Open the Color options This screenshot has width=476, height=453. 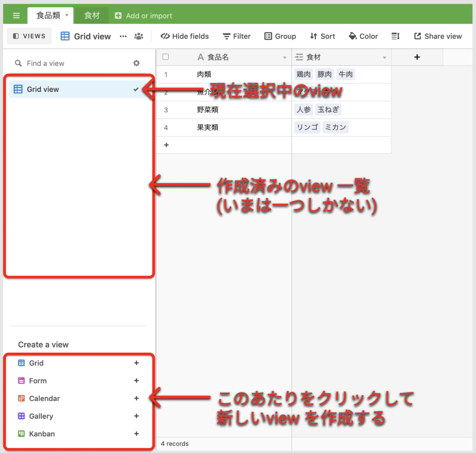[363, 36]
